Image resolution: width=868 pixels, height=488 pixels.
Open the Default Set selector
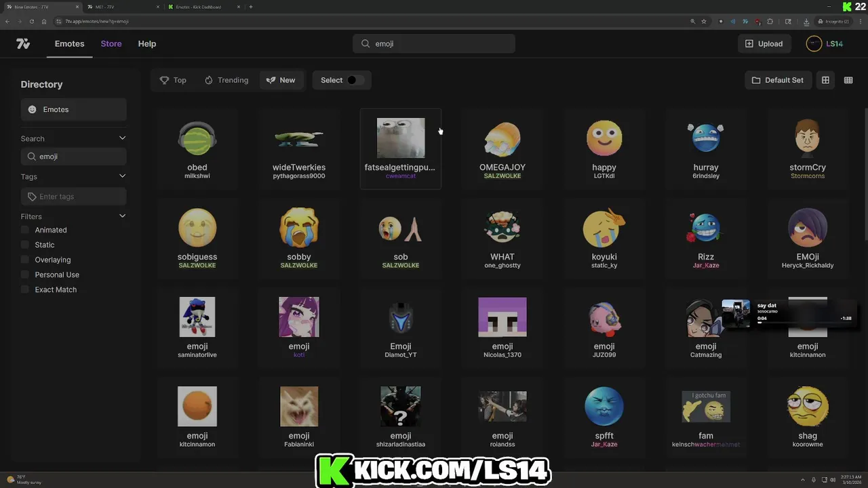tap(778, 80)
